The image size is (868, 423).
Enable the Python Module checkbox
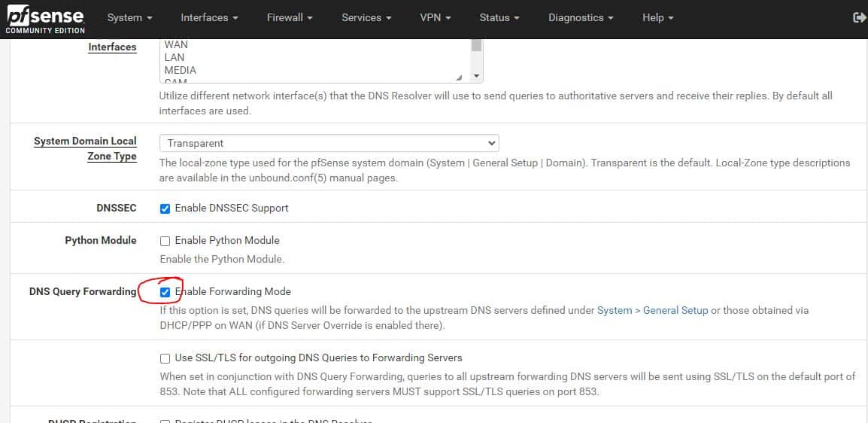[165, 241]
